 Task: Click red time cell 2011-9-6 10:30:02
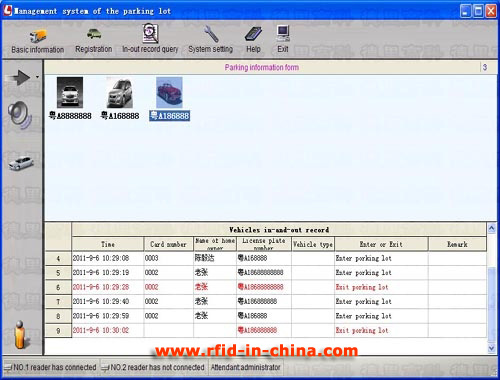108,330
